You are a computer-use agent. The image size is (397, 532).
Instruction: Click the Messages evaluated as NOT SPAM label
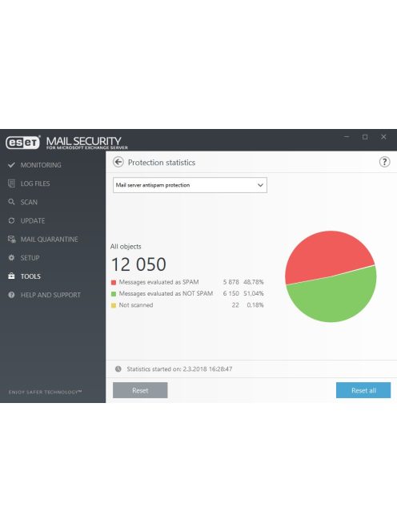coord(166,293)
